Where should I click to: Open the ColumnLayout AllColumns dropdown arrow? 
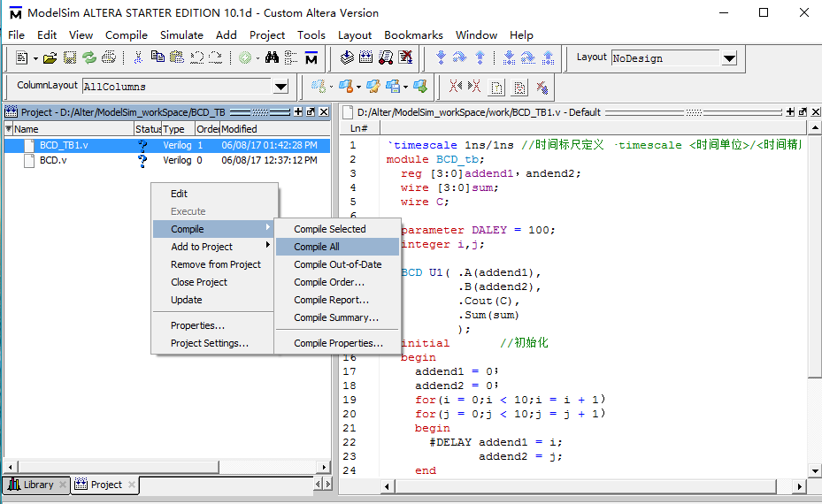click(281, 87)
